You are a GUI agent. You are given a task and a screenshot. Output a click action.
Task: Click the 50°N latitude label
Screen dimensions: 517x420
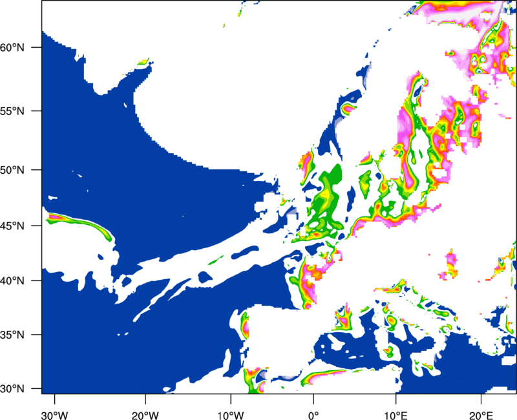click(x=12, y=170)
